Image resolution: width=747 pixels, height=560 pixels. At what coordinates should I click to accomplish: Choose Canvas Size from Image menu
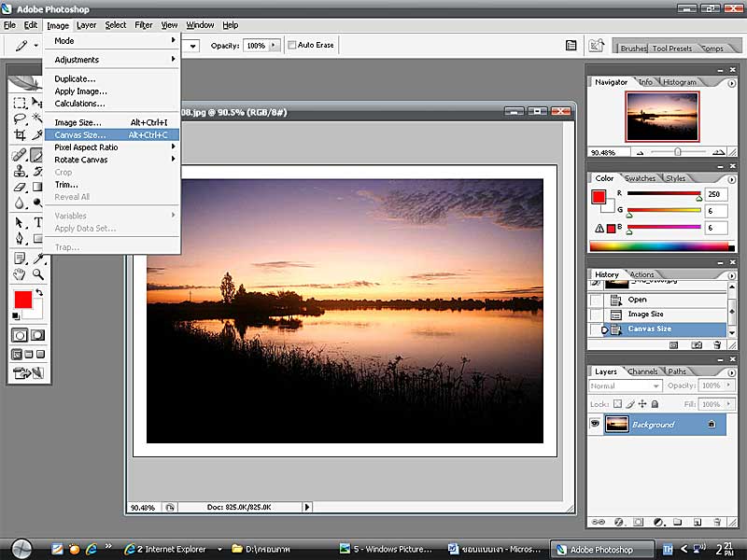(112, 134)
